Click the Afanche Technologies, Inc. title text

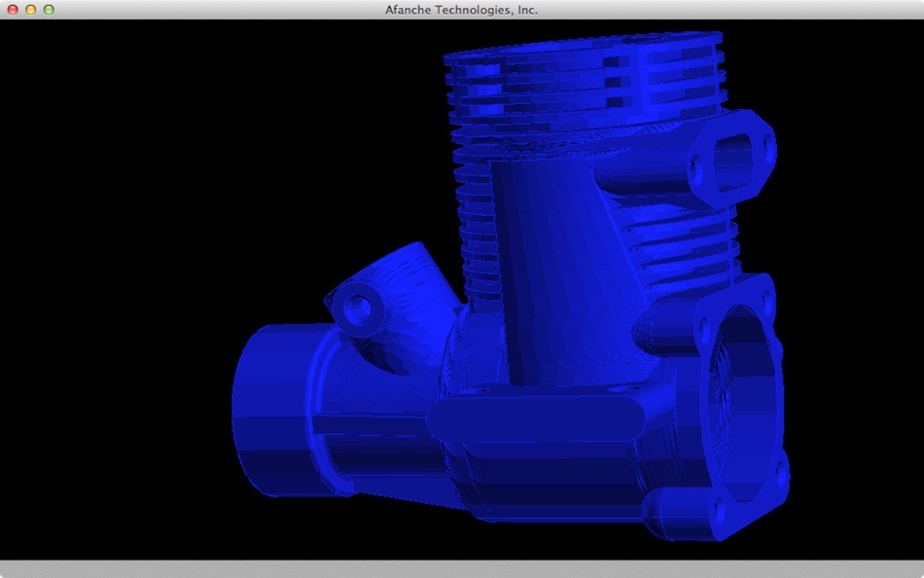tap(461, 10)
